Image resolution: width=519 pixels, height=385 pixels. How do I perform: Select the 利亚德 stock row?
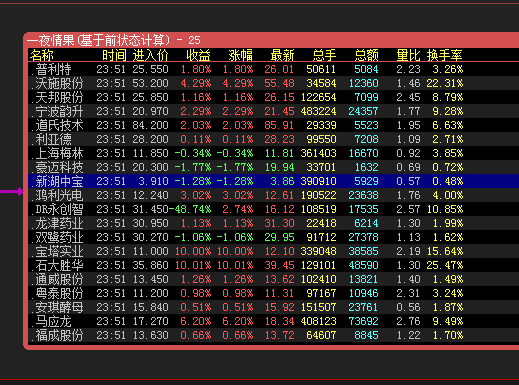pyautogui.click(x=273, y=139)
